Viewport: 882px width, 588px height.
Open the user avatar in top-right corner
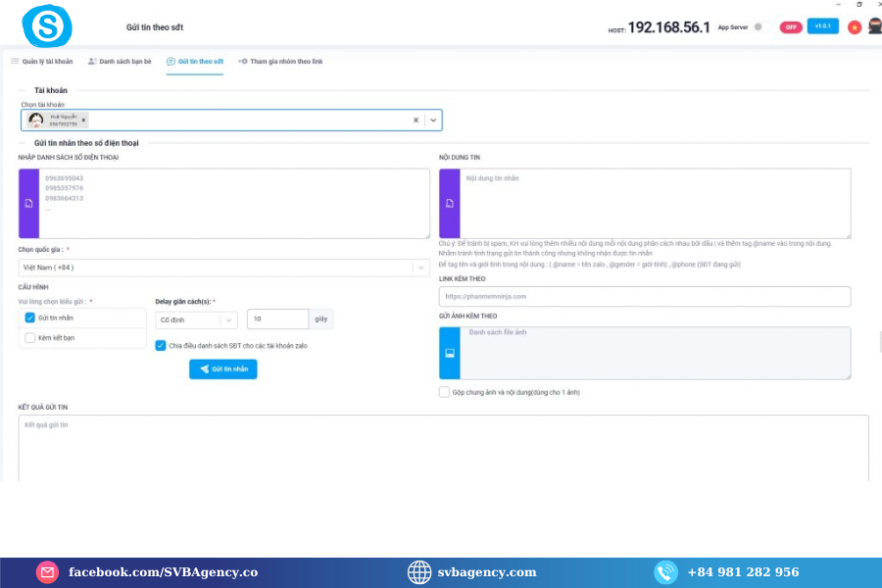pyautogui.click(x=873, y=26)
